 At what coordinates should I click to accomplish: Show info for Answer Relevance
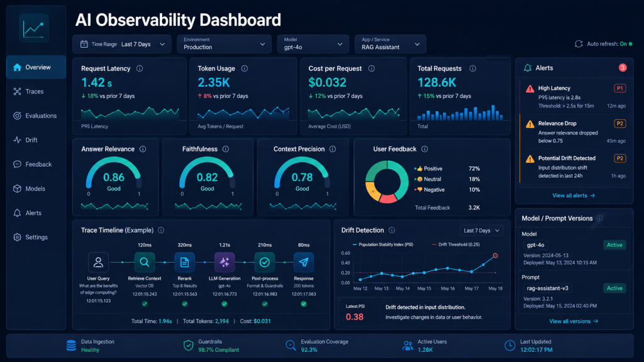143,149
